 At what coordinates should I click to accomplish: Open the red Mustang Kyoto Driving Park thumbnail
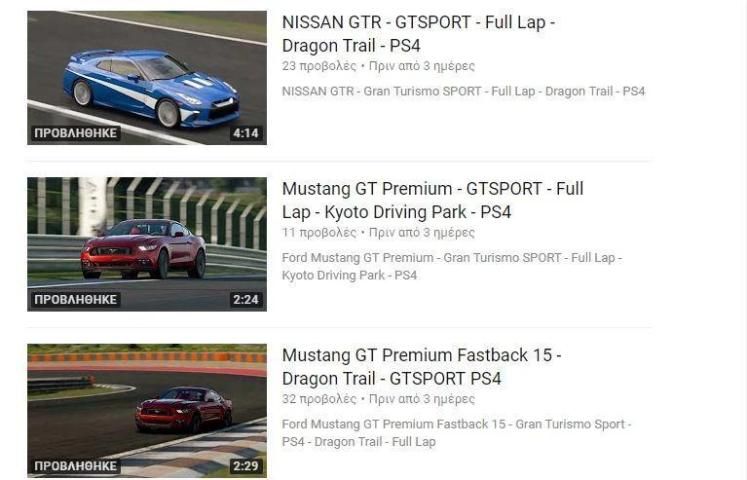147,244
